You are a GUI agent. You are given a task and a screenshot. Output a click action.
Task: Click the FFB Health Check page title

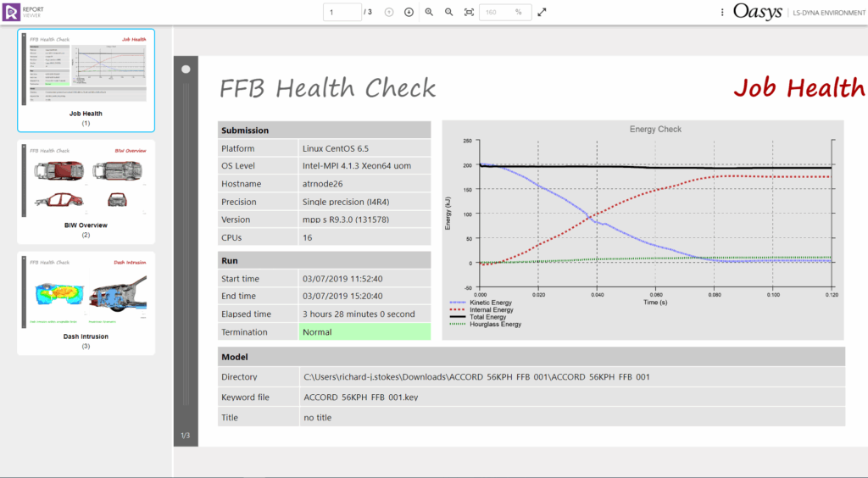pos(327,88)
